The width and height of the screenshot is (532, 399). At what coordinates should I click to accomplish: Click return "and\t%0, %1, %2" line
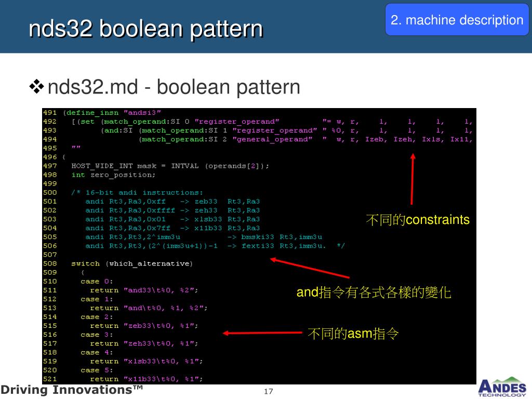[149, 308]
